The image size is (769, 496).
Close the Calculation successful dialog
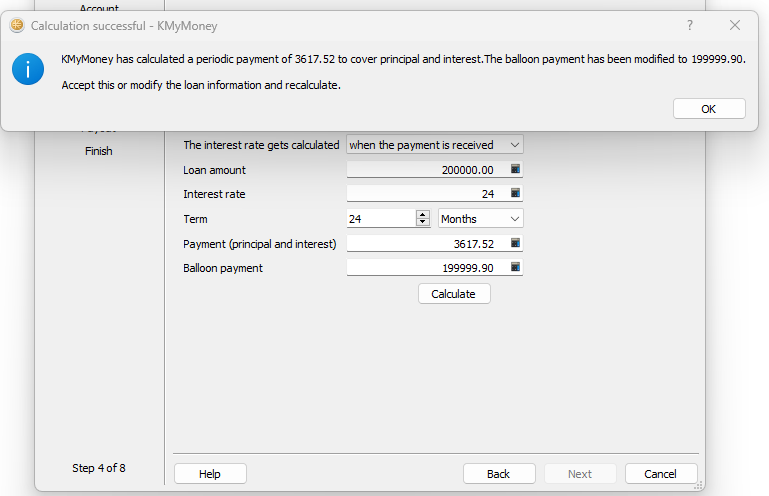click(735, 25)
